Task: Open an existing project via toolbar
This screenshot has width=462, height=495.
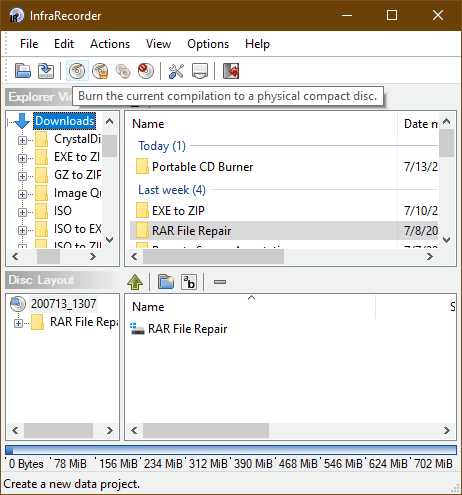Action: point(23,71)
